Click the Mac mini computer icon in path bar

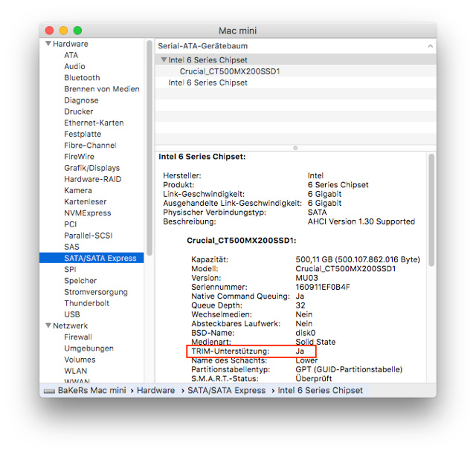pyautogui.click(x=49, y=390)
